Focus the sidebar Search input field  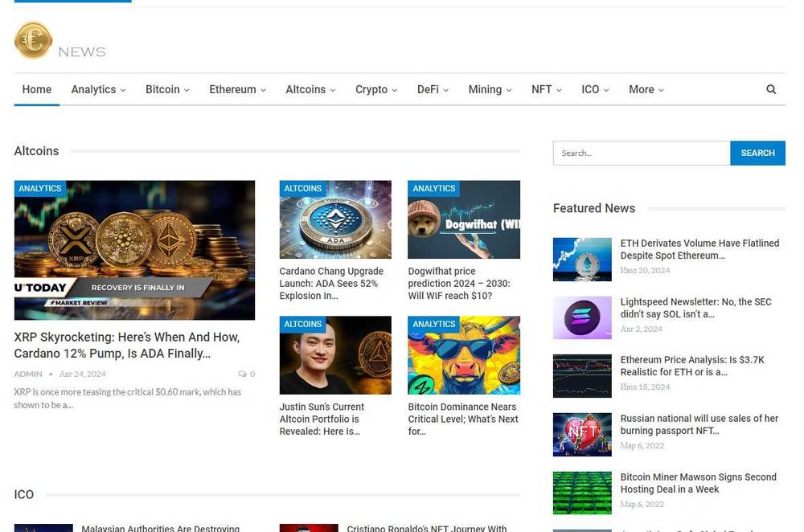[x=642, y=153]
